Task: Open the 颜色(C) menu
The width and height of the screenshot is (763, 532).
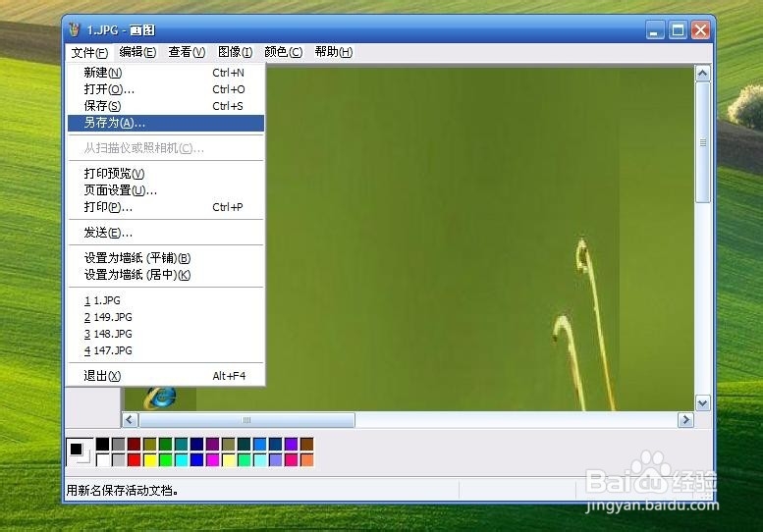Action: 283,52
